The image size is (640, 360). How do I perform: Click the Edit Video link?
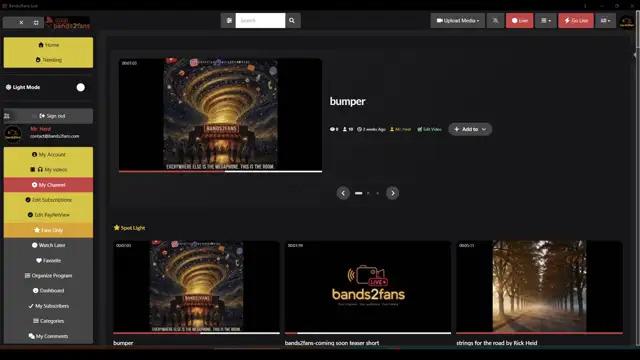pos(429,129)
